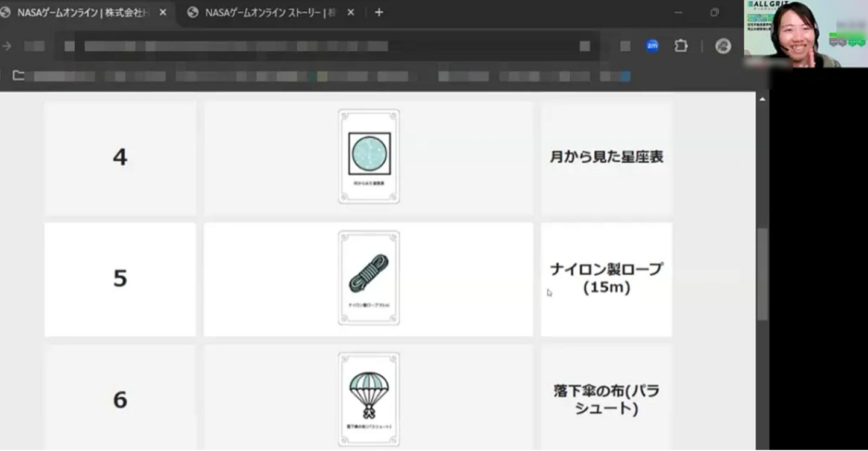Close the first NASAゲームオンライン tab
This screenshot has height=451, width=868.
click(x=163, y=13)
